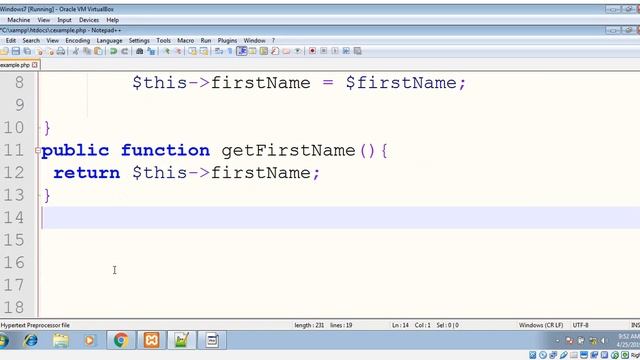Open the Encoding menu
Viewport: 640px width, 360px height.
[x=78, y=40]
